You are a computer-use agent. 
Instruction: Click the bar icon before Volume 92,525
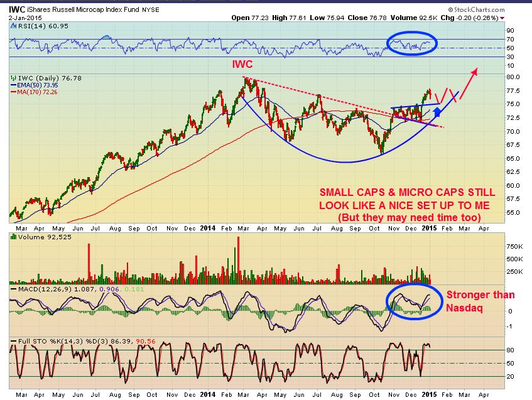point(14,237)
